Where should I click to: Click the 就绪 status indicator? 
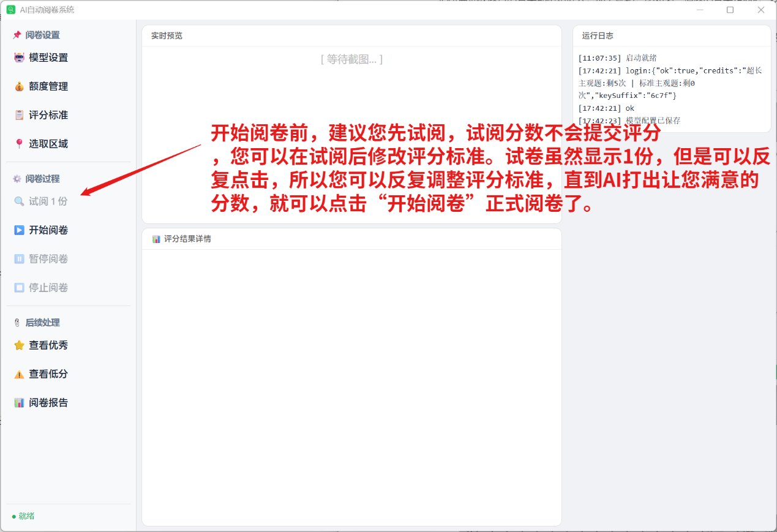pyautogui.click(x=23, y=516)
